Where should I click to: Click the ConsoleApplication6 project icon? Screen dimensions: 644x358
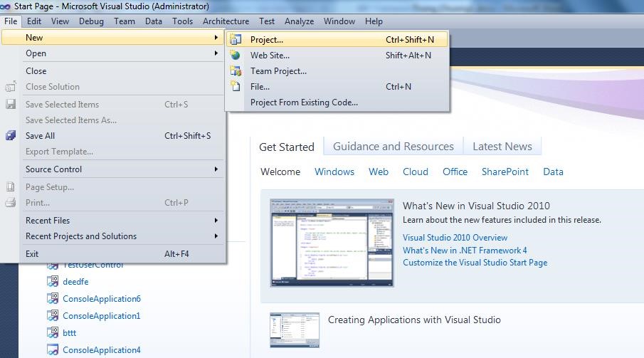tap(53, 299)
